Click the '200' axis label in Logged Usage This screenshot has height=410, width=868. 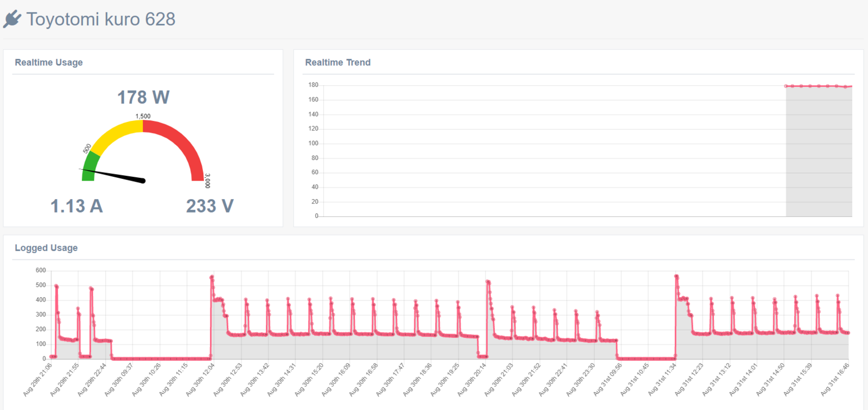click(41, 329)
